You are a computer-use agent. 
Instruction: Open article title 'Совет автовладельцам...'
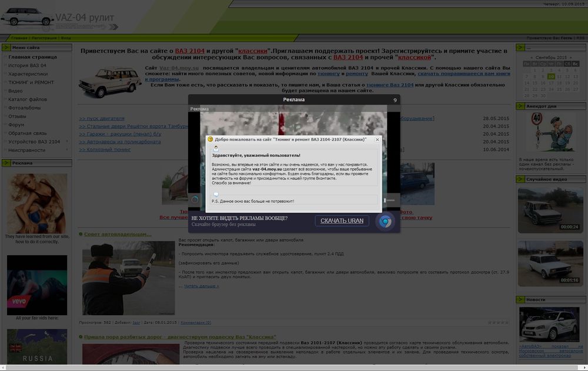tap(118, 234)
